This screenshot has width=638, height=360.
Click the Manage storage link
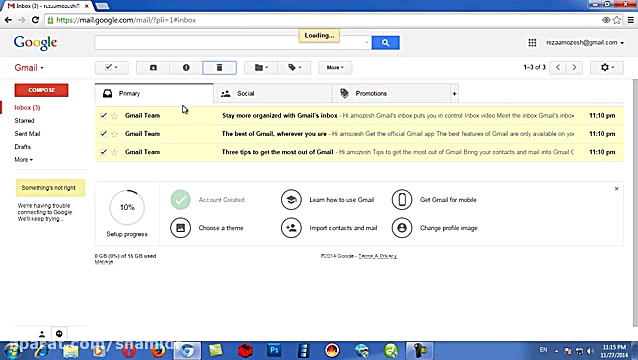(104, 262)
